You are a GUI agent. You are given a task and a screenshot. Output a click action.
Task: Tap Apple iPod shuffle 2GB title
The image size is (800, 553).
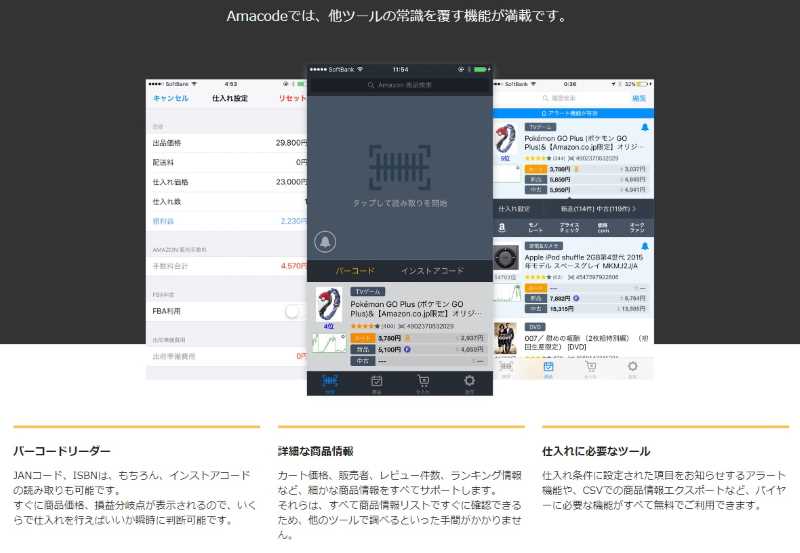click(x=583, y=262)
